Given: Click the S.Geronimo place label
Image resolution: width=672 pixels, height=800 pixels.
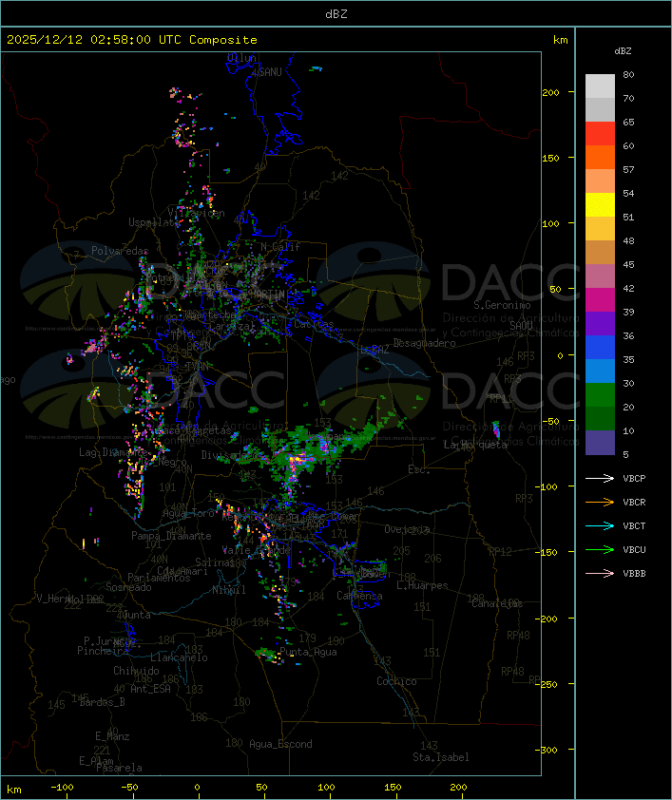Looking at the screenshot, I should pyautogui.click(x=502, y=305).
